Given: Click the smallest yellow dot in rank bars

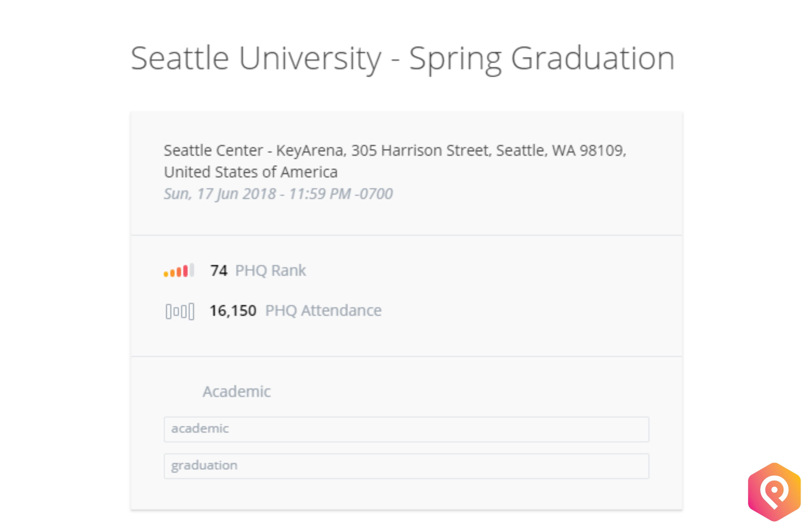Looking at the screenshot, I should pyautogui.click(x=166, y=274).
